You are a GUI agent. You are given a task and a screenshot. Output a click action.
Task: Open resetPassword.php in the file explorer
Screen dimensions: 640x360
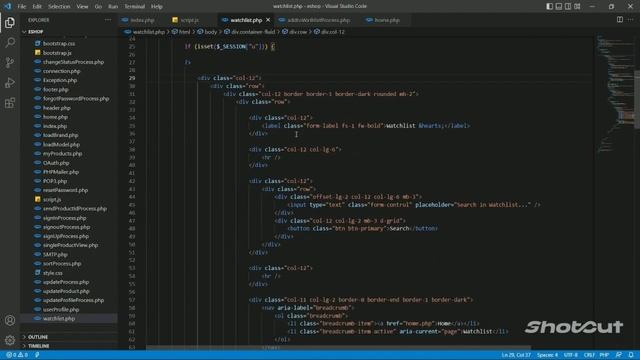click(x=65, y=190)
